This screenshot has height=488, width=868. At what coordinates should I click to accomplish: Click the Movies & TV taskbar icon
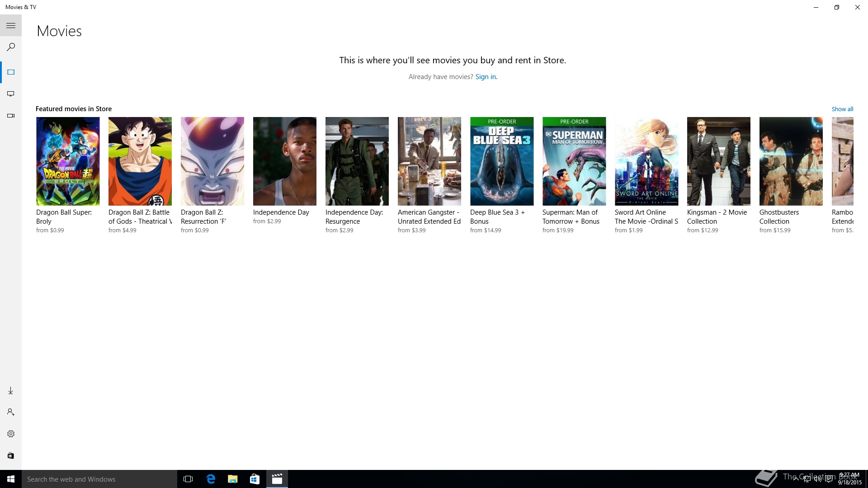pyautogui.click(x=277, y=479)
